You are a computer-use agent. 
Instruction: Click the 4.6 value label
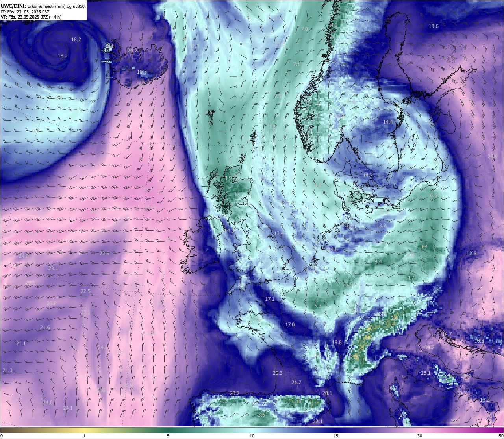point(334,250)
